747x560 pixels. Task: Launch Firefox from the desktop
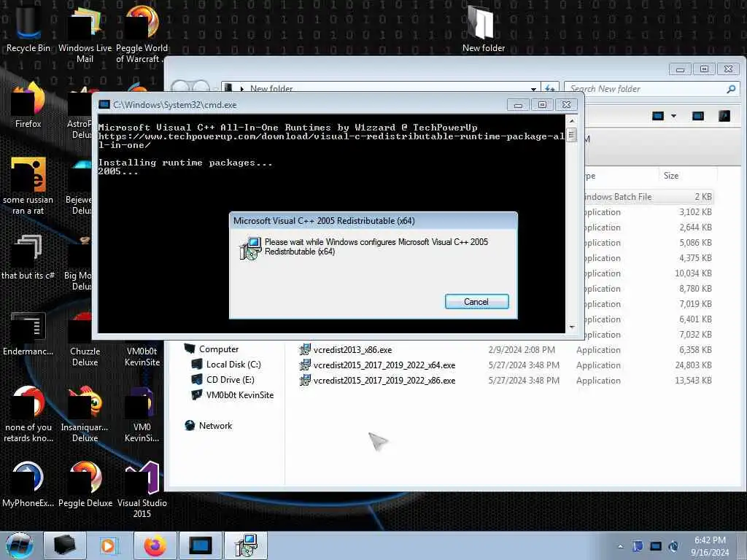click(28, 105)
